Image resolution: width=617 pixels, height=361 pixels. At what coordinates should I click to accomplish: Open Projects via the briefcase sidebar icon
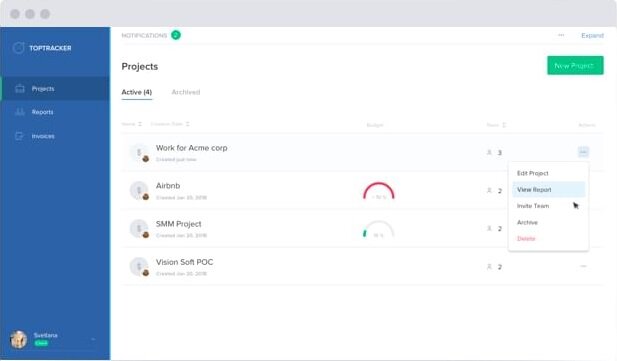(x=20, y=89)
